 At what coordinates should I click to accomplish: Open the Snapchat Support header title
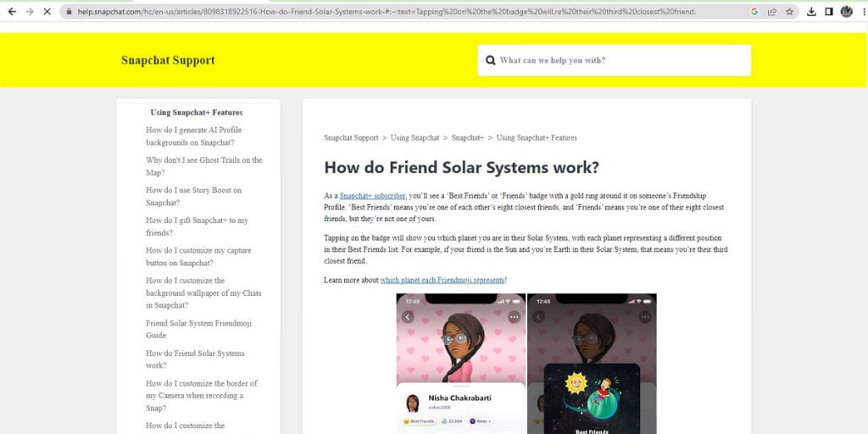(168, 60)
